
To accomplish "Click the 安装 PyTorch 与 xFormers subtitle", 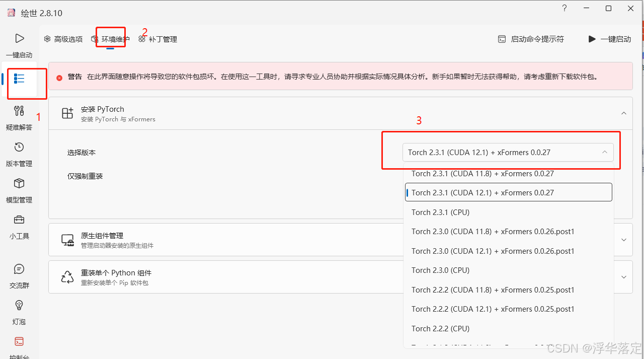I will tap(118, 119).
